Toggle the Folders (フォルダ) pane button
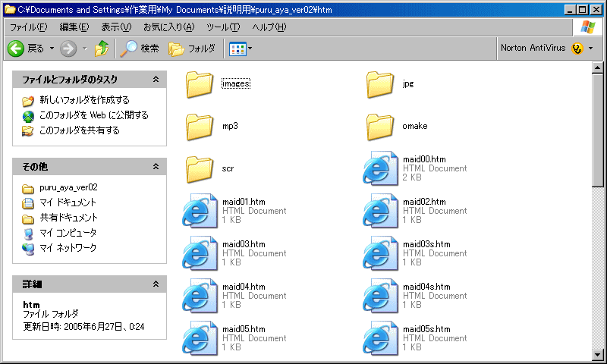This screenshot has width=607, height=364. click(192, 49)
